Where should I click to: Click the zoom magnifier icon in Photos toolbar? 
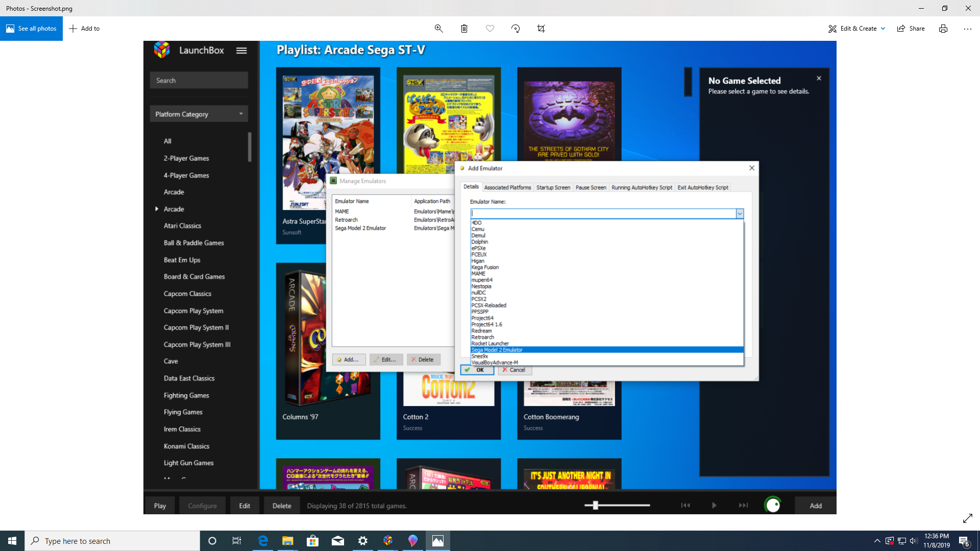[438, 29]
